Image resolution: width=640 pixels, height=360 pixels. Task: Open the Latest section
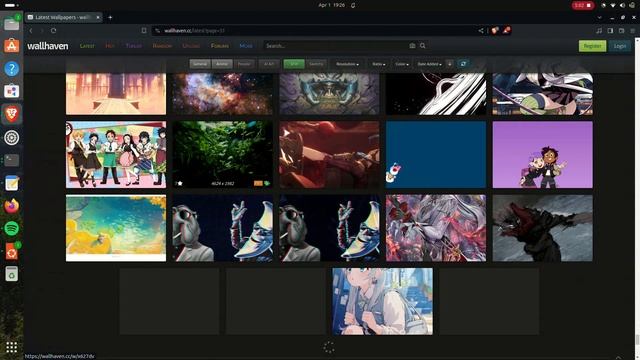click(x=87, y=46)
